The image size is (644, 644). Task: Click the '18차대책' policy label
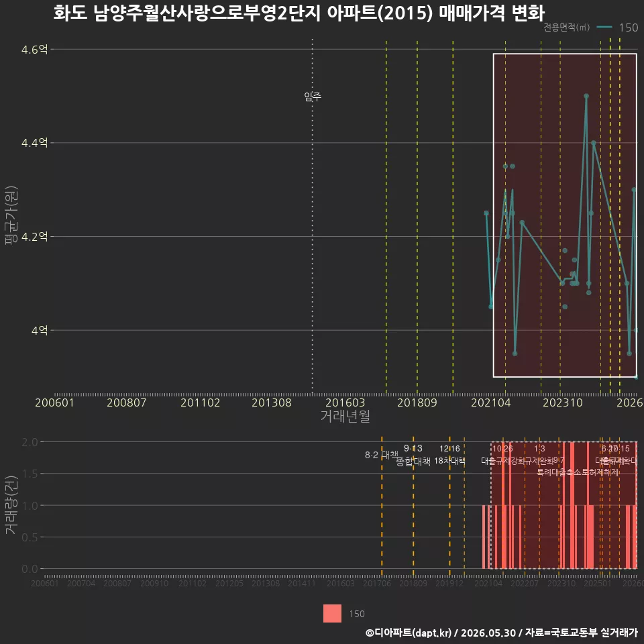[449, 461]
